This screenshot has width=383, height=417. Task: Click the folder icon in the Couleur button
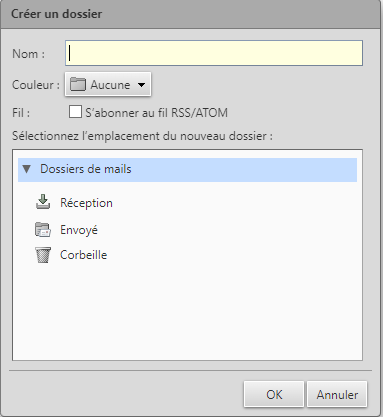click(x=78, y=84)
